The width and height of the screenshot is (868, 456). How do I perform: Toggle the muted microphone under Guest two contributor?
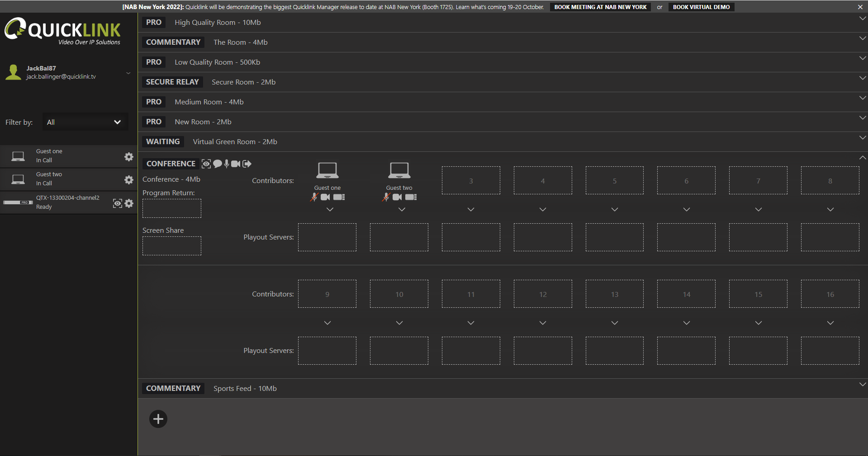coord(386,197)
